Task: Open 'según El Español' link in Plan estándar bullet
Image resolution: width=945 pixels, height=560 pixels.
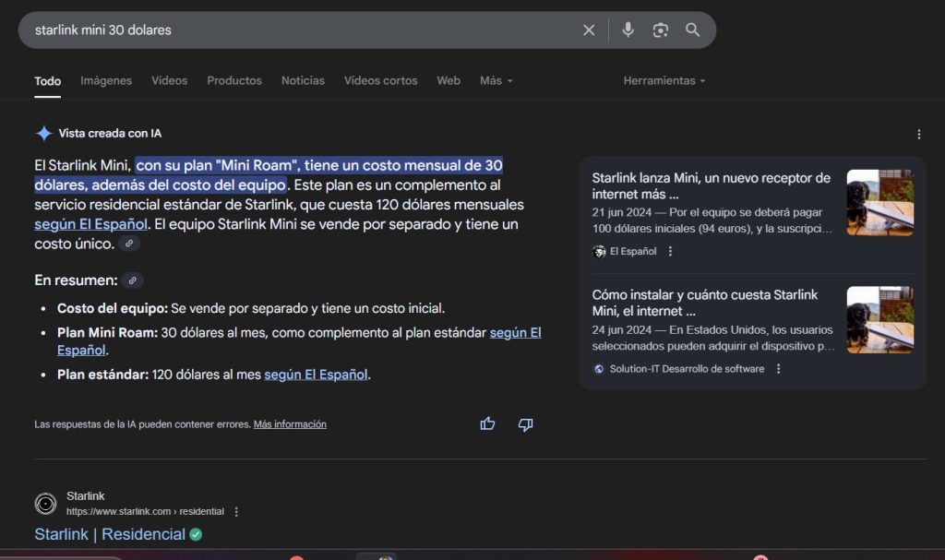Action: [316, 375]
